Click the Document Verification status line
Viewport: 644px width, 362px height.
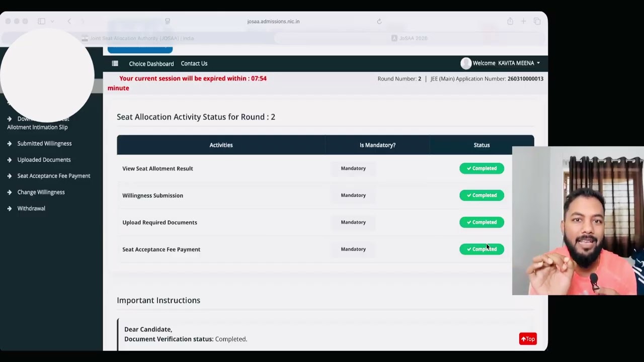[x=186, y=339]
